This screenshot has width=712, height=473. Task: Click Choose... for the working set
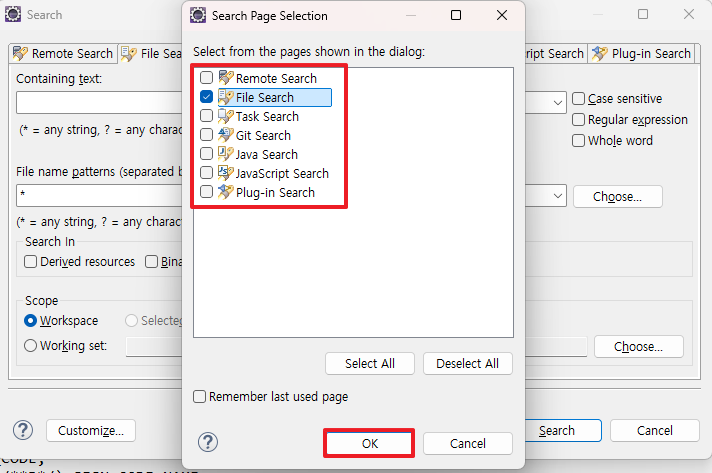(x=638, y=347)
